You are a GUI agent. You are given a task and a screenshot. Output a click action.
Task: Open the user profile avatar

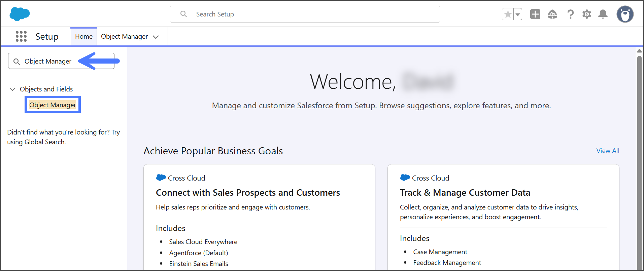[625, 14]
